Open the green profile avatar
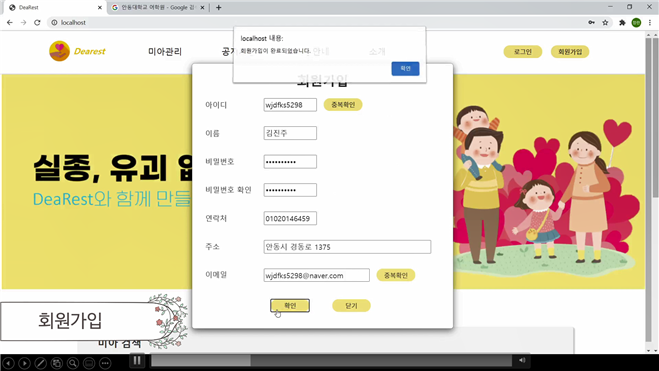The width and height of the screenshot is (659, 371). click(636, 23)
